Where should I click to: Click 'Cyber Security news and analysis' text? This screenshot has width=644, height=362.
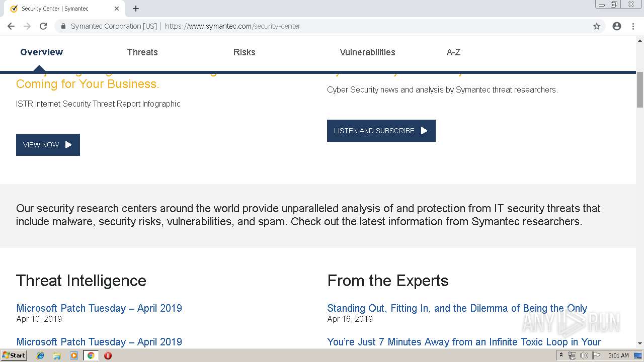(442, 90)
